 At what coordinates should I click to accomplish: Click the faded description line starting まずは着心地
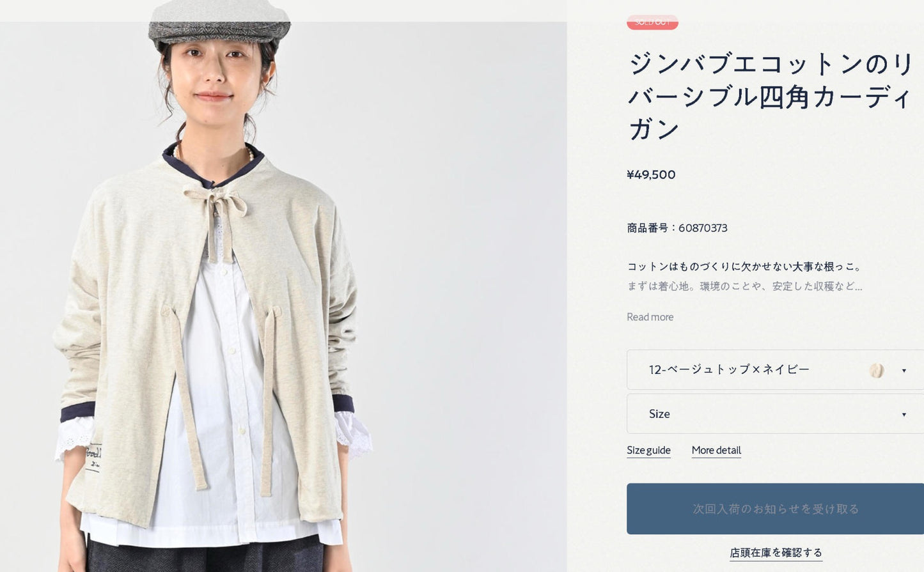click(744, 286)
